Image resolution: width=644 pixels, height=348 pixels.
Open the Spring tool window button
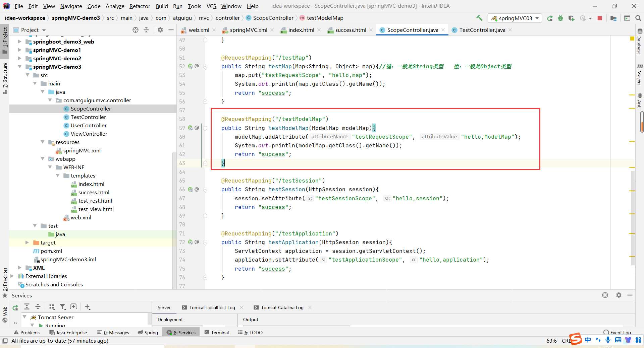tap(148, 332)
